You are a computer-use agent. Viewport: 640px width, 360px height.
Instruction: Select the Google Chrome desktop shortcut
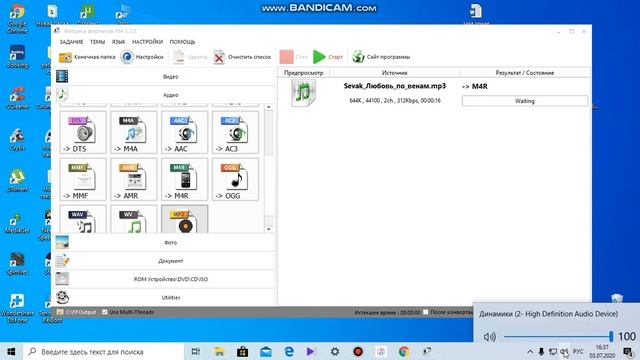pos(17,19)
